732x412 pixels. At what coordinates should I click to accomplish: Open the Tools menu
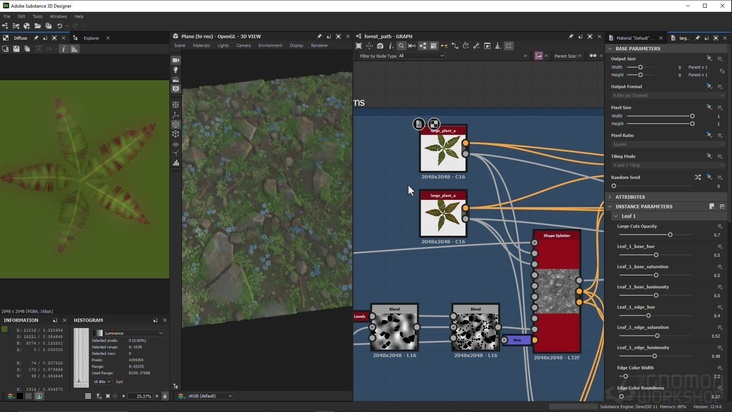tap(37, 16)
